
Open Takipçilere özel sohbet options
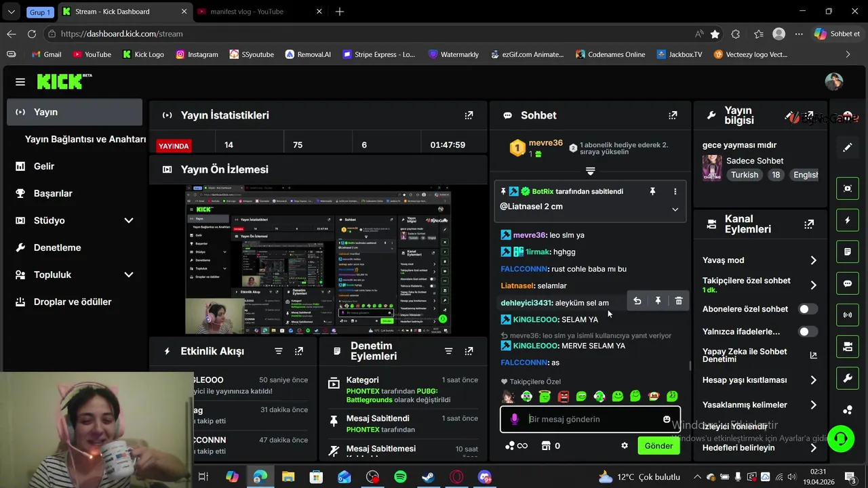click(813, 285)
